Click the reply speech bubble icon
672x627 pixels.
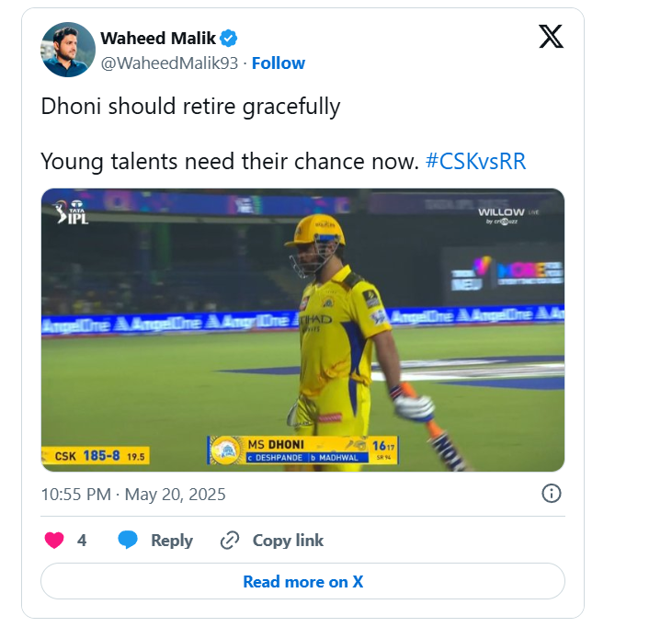(x=129, y=541)
